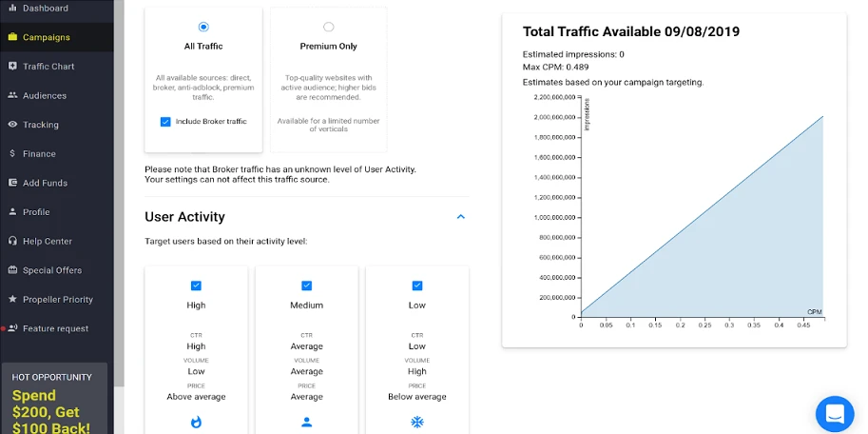Click the flame icon under High activity
This screenshot has height=434, width=868.
(196, 423)
